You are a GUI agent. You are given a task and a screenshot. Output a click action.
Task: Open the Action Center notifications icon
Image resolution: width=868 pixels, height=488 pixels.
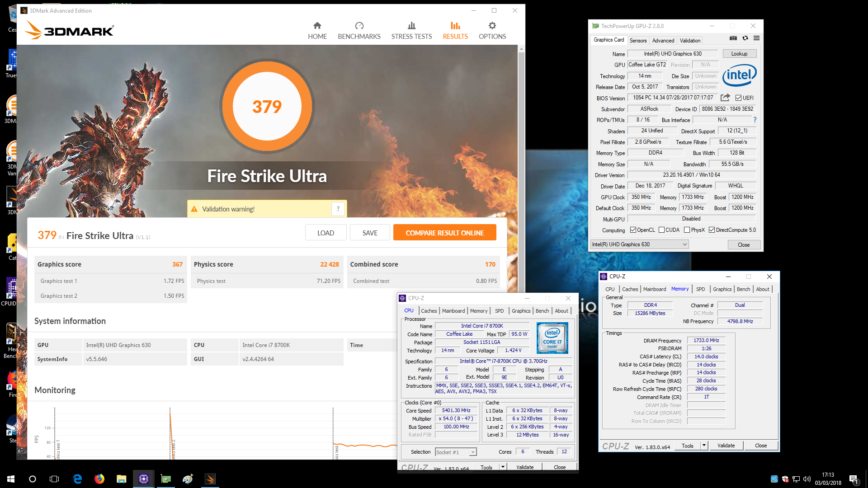(x=854, y=479)
